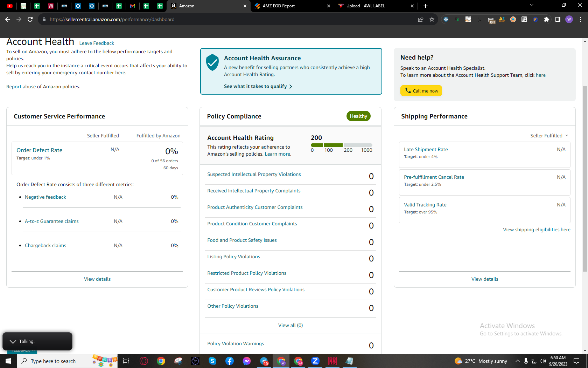Screen dimensions: 588x368
Task: Open the QR code extension
Action: coord(524,19)
